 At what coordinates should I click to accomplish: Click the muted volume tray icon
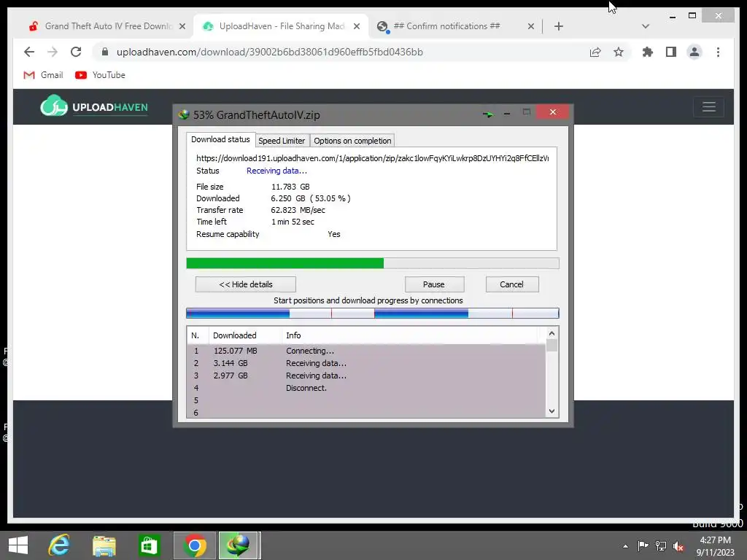pos(678,545)
